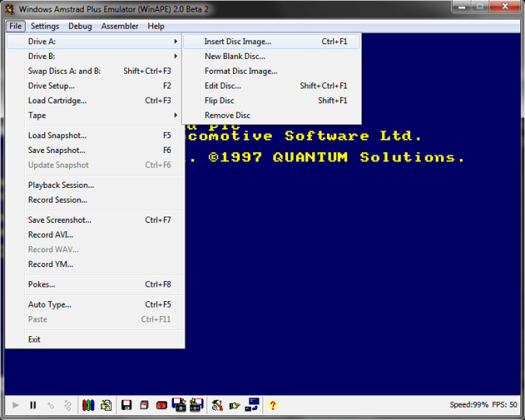Image resolution: width=525 pixels, height=420 pixels.
Task: Click the yellow question mark help icon
Action: click(273, 405)
